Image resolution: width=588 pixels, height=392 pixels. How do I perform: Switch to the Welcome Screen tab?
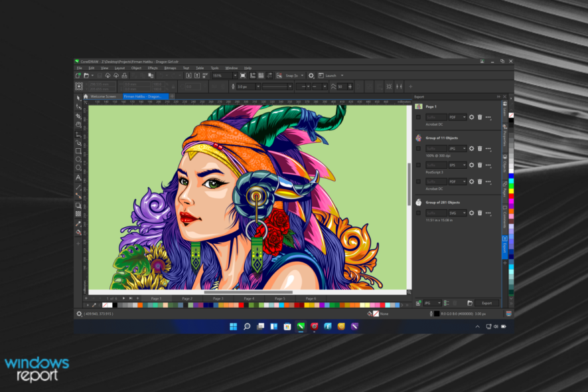[x=103, y=96]
